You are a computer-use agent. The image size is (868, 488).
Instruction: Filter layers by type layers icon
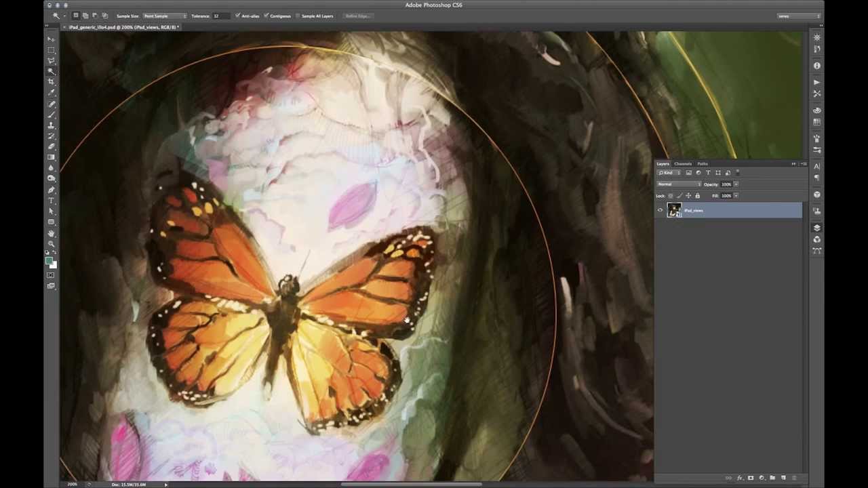pyautogui.click(x=708, y=173)
